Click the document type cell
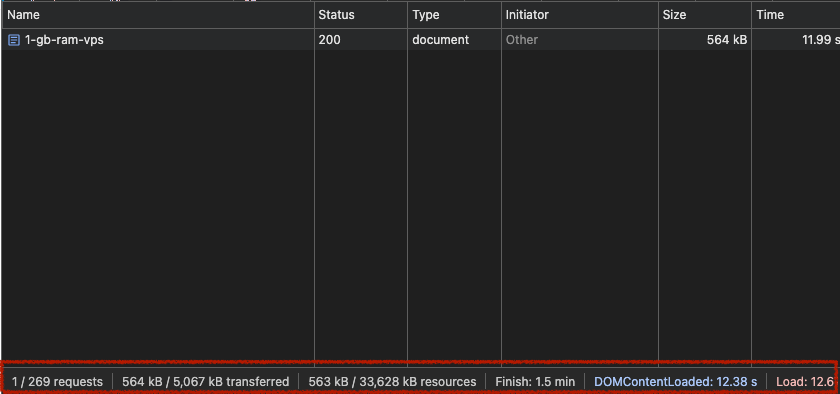Image resolution: width=840 pixels, height=394 pixels. [x=454, y=40]
